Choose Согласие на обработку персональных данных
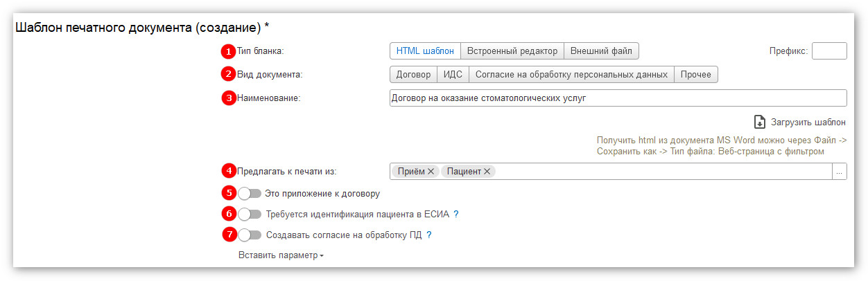This screenshot has height=281, width=868. click(x=571, y=74)
